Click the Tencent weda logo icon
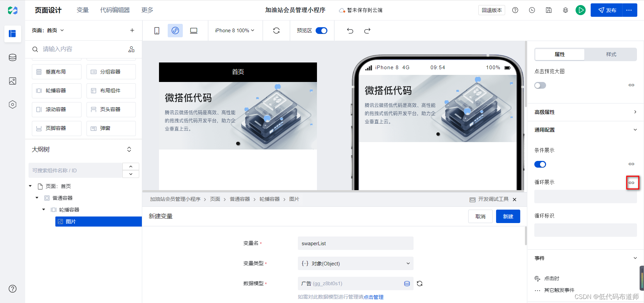 12,10
